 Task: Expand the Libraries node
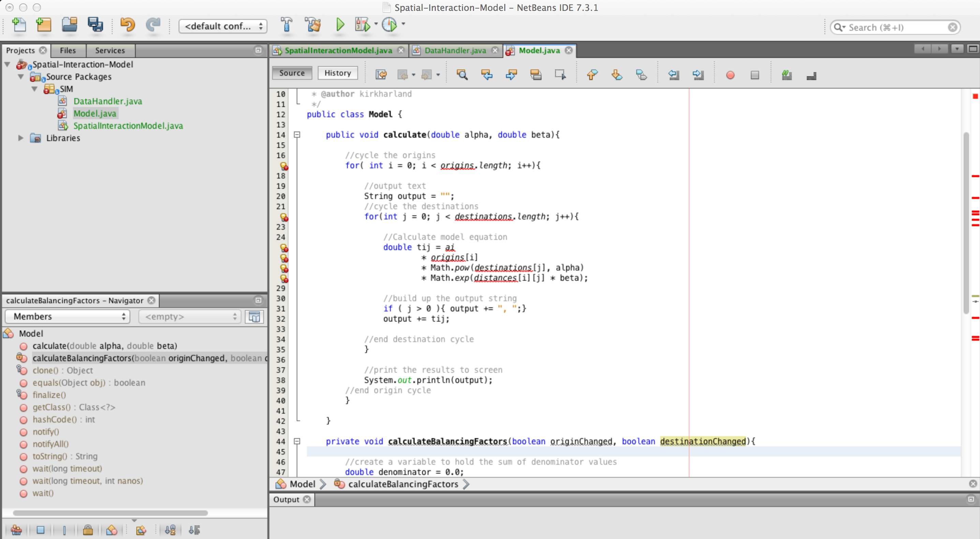[x=21, y=138]
